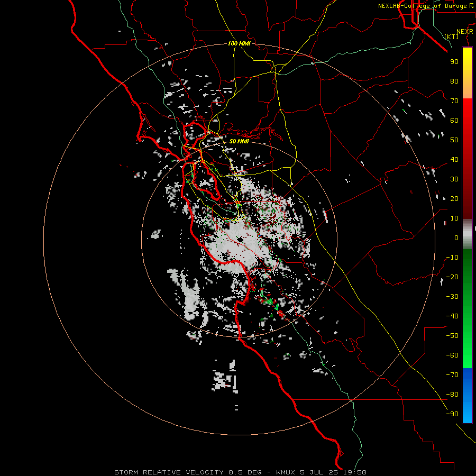Click the '[KT]' units label
The height and width of the screenshot is (476, 476).
(452, 36)
